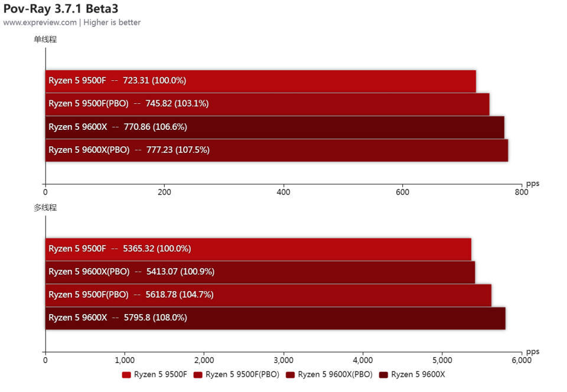Toggle the Ryzen 5 9600X(PBO) legend label
This screenshot has height=392, width=567.
[335, 374]
